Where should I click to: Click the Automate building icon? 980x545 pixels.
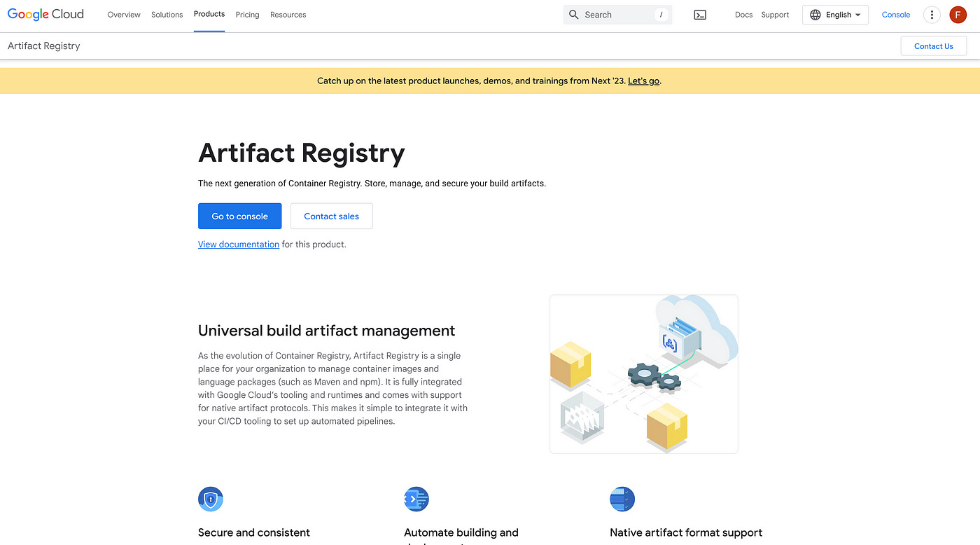click(416, 499)
